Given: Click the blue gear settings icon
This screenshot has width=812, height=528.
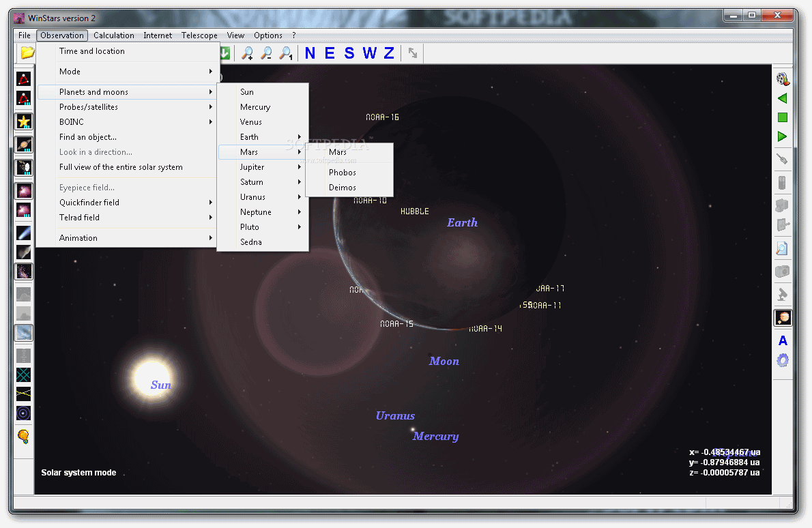Looking at the screenshot, I should pyautogui.click(x=783, y=360).
